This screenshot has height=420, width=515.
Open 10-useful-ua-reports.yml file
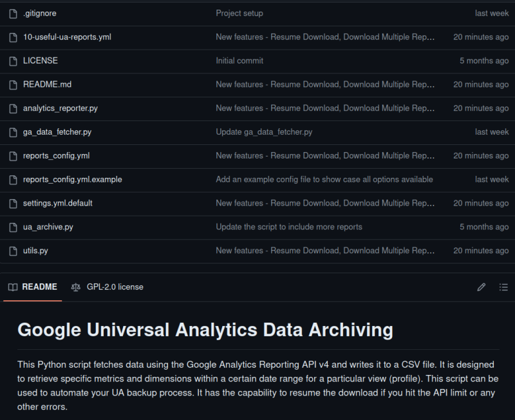pos(67,37)
